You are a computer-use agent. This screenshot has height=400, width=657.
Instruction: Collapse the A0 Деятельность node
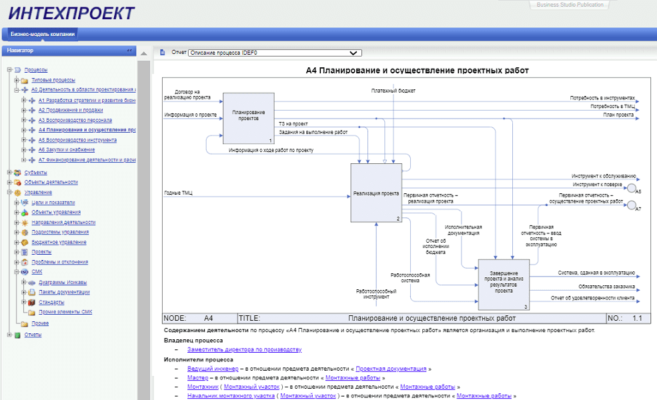click(16, 90)
